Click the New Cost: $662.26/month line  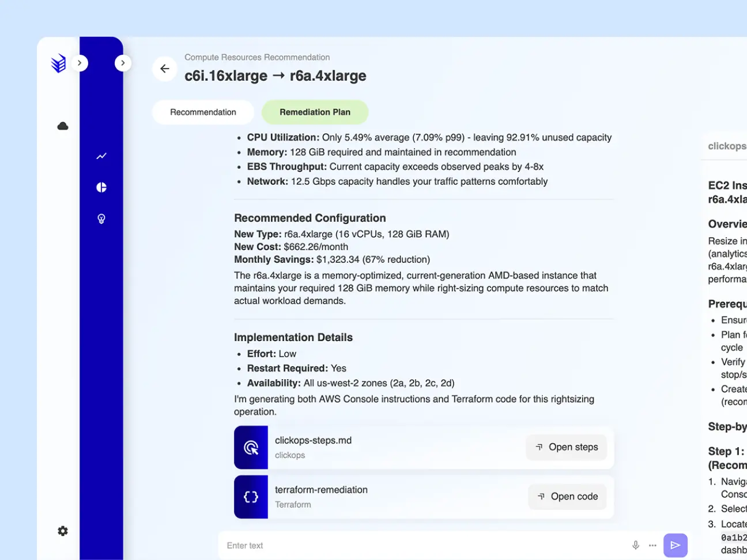coord(291,247)
